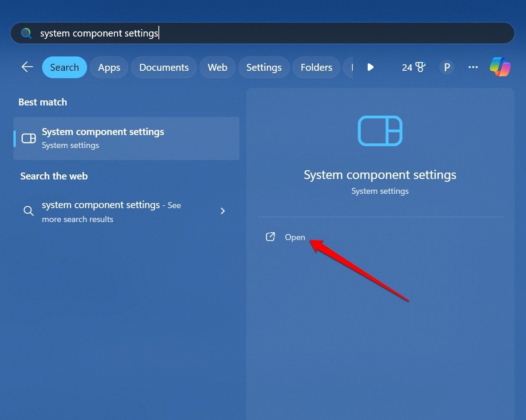Open the P account profile button

click(447, 68)
